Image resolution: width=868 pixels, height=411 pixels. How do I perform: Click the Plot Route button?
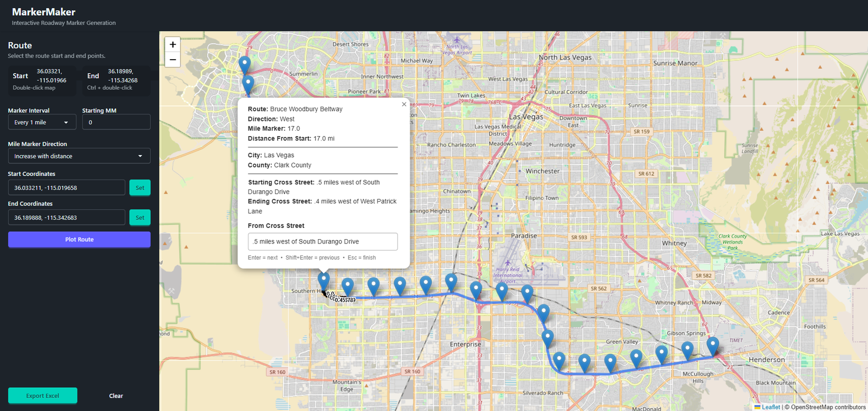coord(79,240)
